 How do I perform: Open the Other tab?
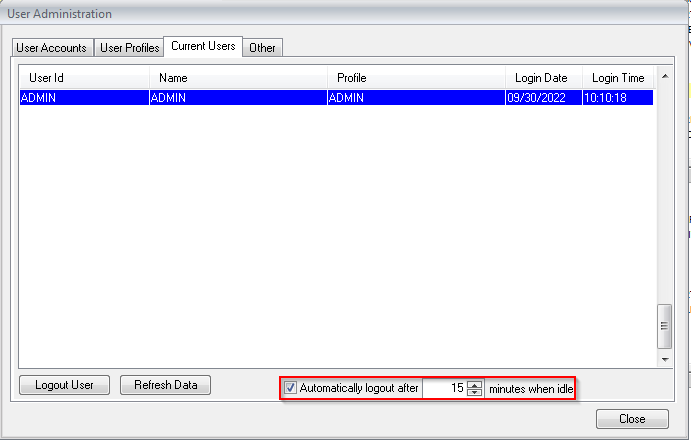(263, 48)
